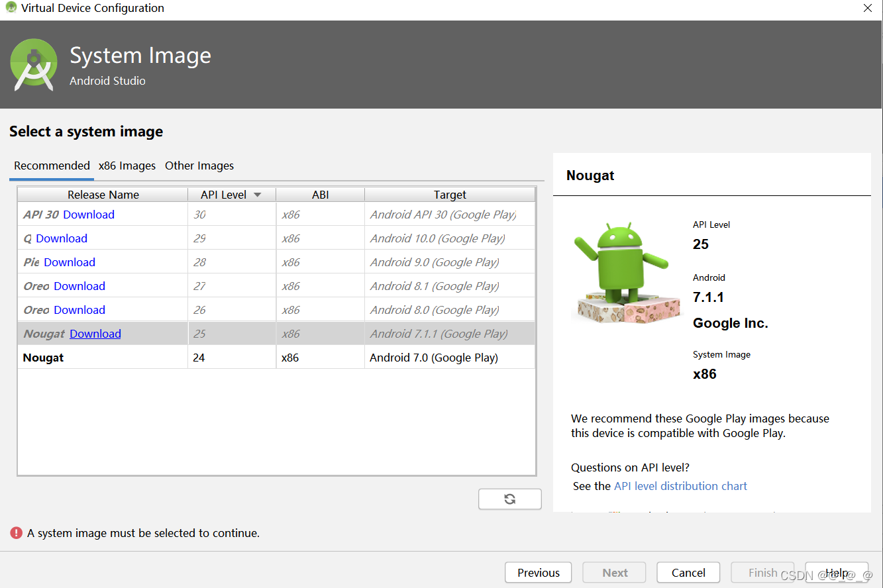This screenshot has height=588, width=883.
Task: Click the Finish button
Action: click(x=762, y=573)
